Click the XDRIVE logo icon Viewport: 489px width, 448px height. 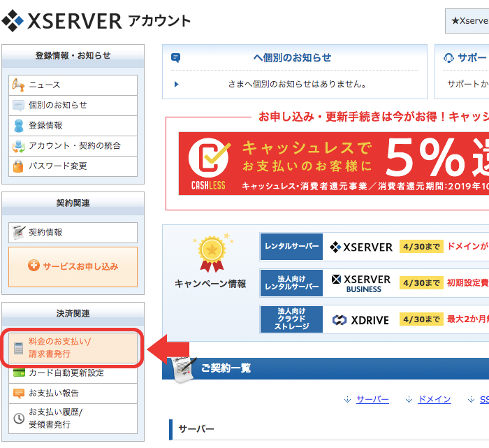[340, 320]
